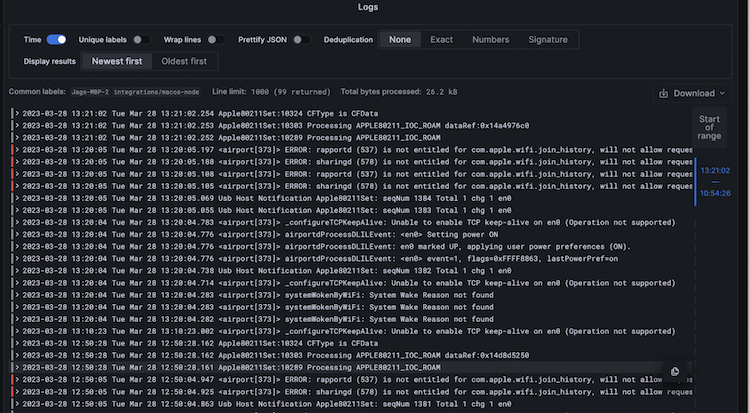Expand the lastPowerPref=on log line details
Screen dimensions: 750x413
pos(15,257)
